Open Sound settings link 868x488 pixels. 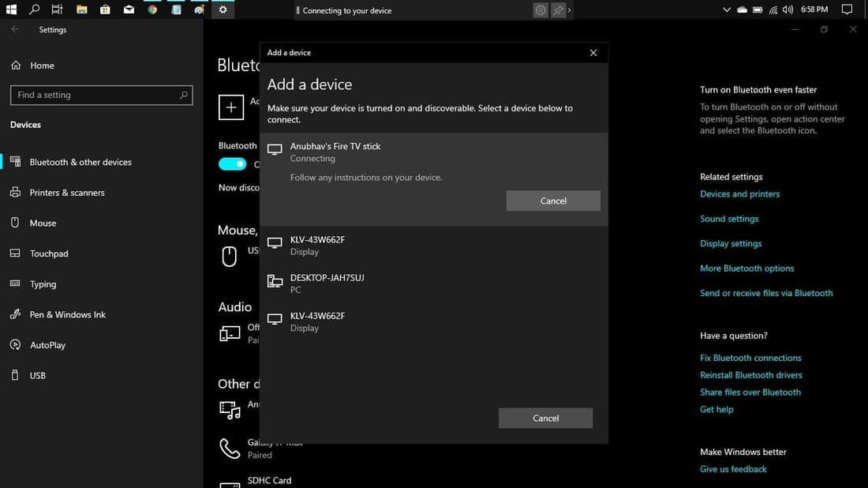(729, 219)
